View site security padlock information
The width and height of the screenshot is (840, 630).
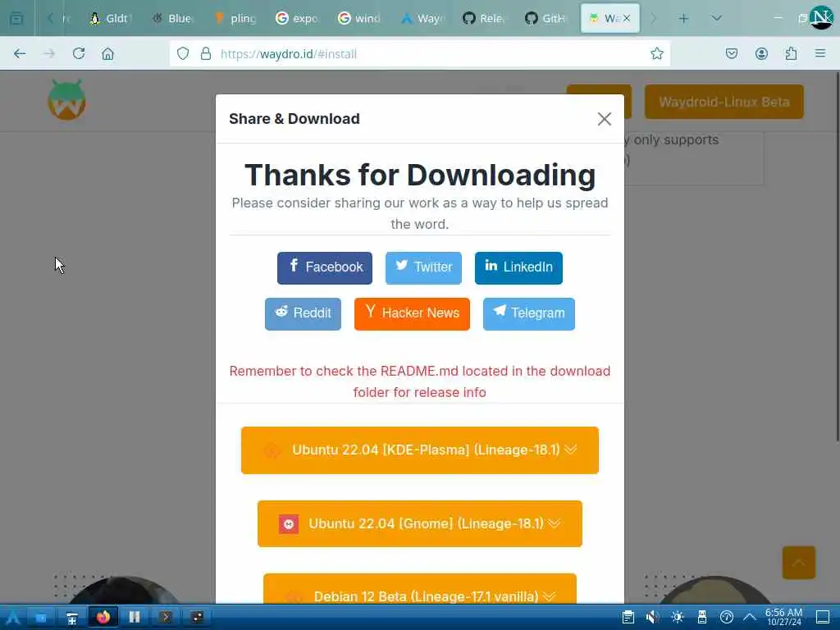pos(206,53)
